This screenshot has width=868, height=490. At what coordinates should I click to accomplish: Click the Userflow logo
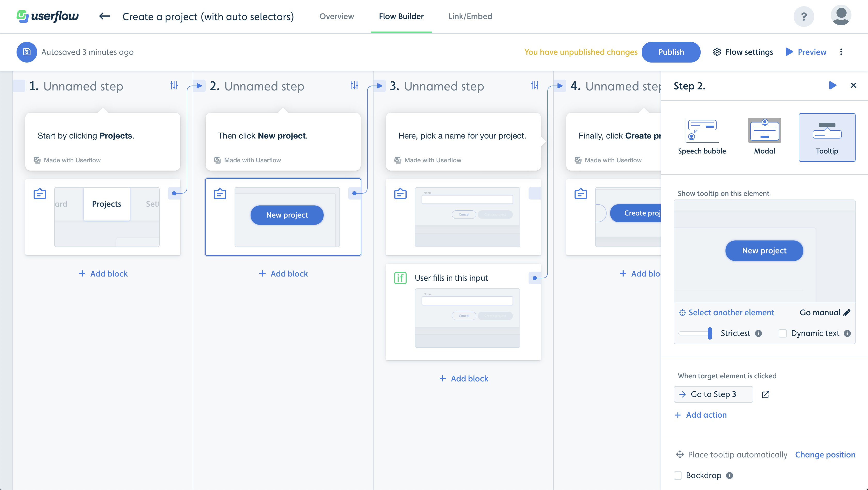[x=48, y=16]
